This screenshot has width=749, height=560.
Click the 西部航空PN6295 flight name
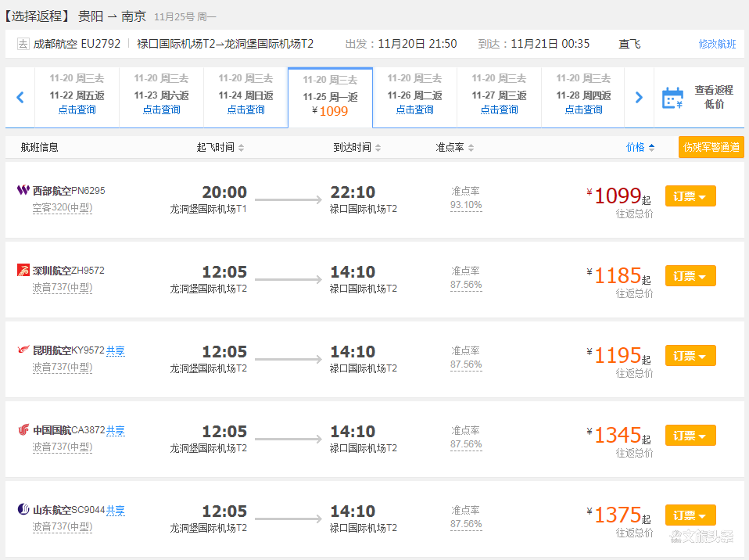[x=69, y=191]
